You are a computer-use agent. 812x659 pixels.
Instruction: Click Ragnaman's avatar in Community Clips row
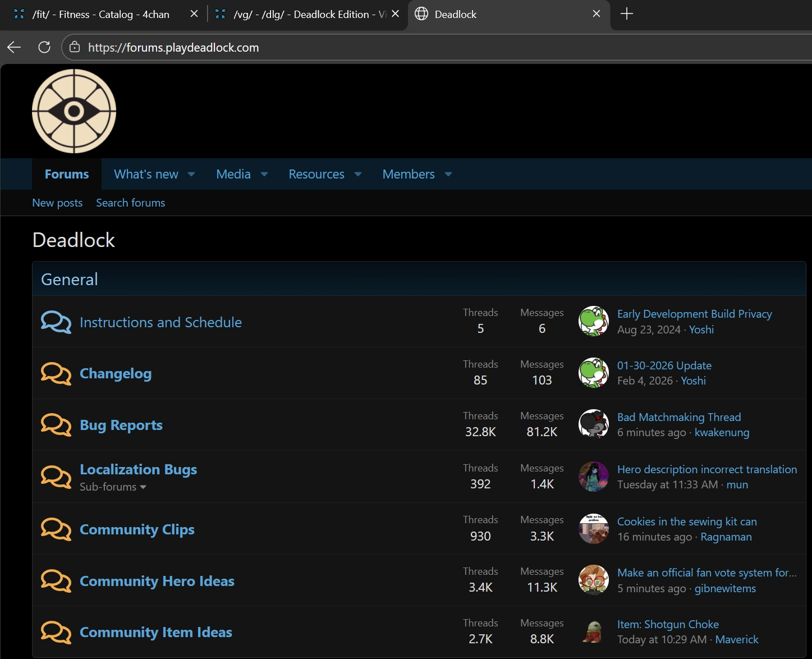click(x=594, y=529)
